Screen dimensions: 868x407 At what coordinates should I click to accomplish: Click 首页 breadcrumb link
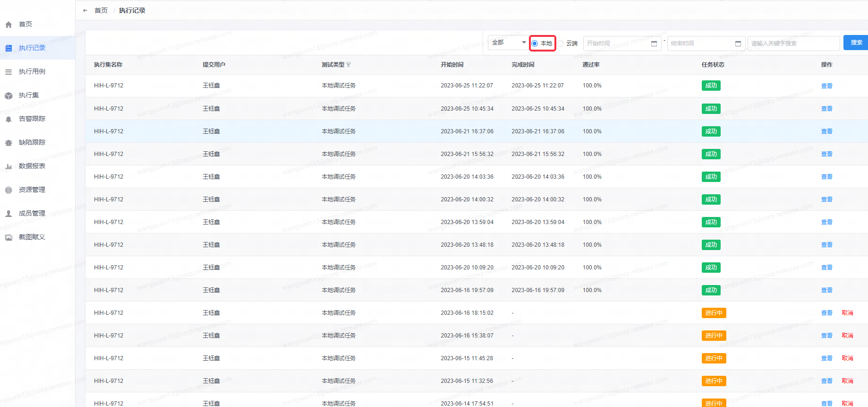pyautogui.click(x=101, y=10)
